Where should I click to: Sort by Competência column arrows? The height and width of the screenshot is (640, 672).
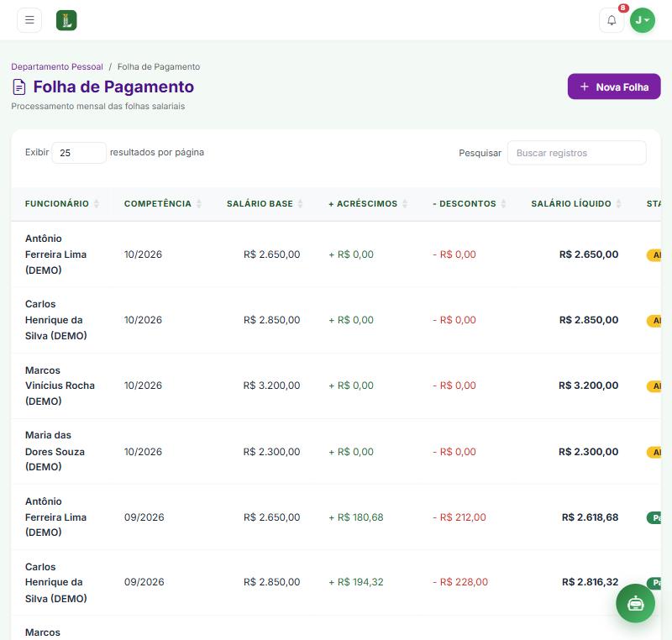(199, 203)
